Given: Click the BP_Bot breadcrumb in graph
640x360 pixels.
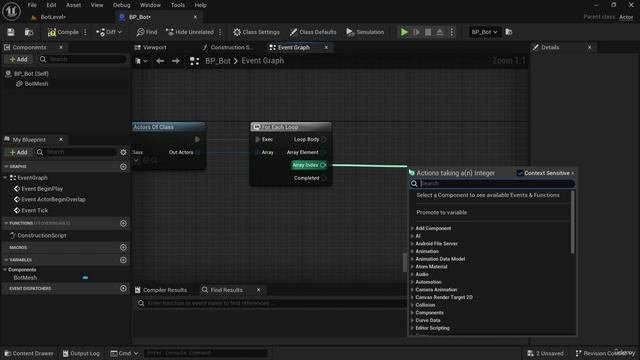Looking at the screenshot, I should click(218, 61).
